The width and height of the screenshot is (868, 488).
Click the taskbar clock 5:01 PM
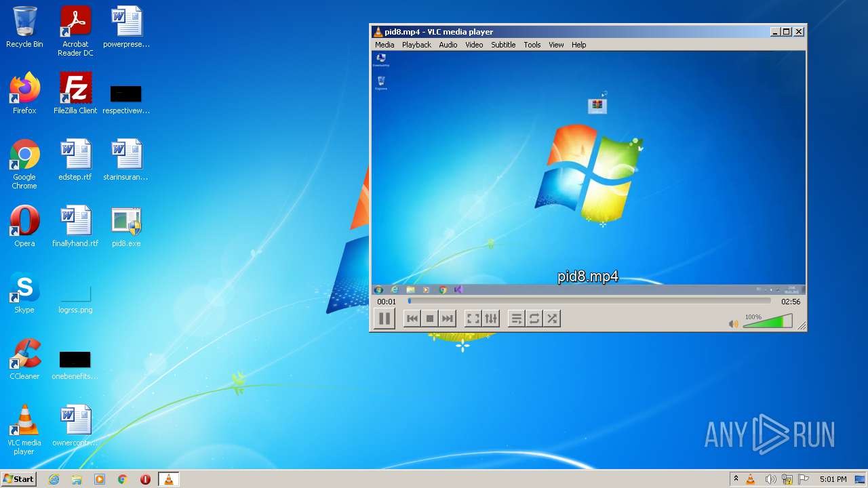tap(833, 479)
